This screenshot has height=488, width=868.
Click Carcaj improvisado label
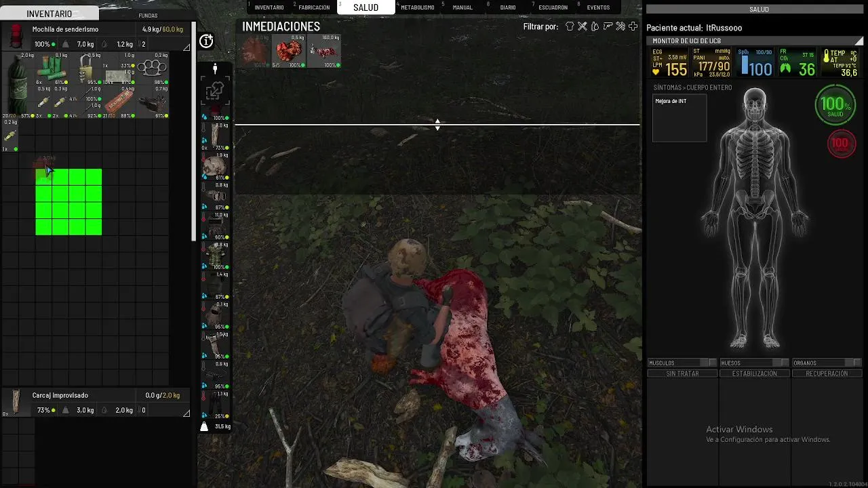tap(60, 395)
